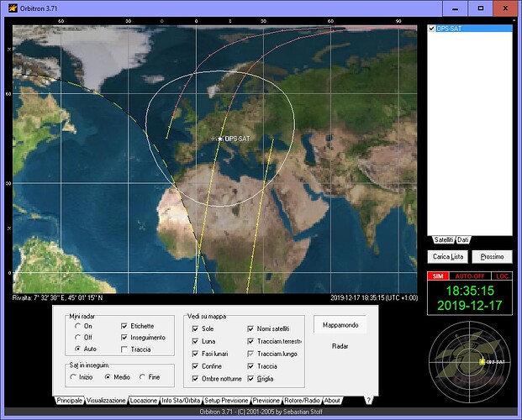The image size is (522, 420).
Task: Click the AUTO-OFF status indicator
Action: pyautogui.click(x=470, y=276)
